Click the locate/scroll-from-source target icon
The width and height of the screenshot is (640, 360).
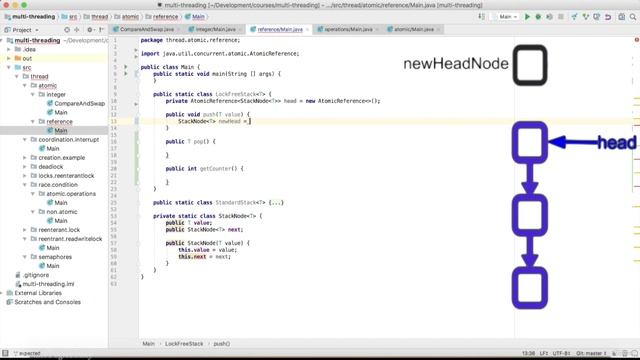pyautogui.click(x=67, y=30)
